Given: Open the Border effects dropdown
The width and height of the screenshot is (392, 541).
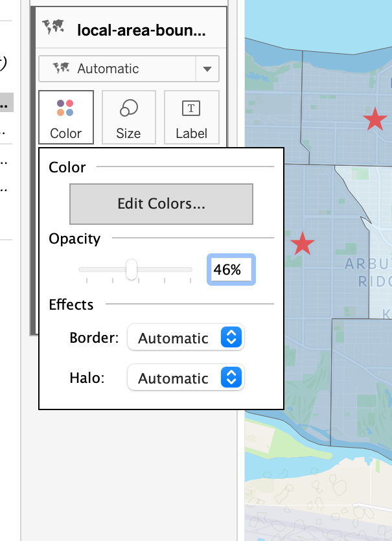Looking at the screenshot, I should click(x=185, y=338).
